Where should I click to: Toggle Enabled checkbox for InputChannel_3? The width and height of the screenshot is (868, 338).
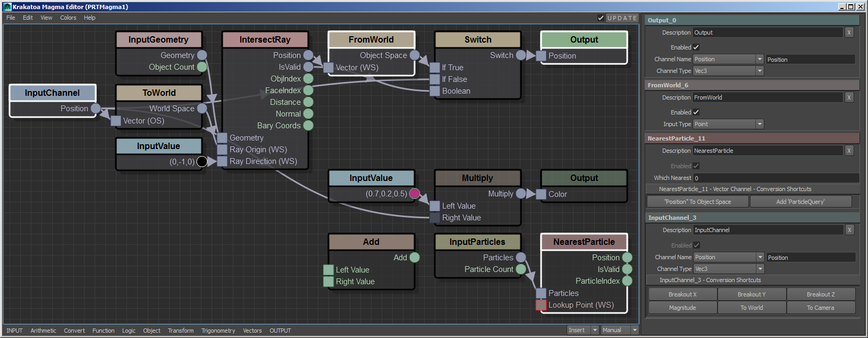click(x=697, y=245)
